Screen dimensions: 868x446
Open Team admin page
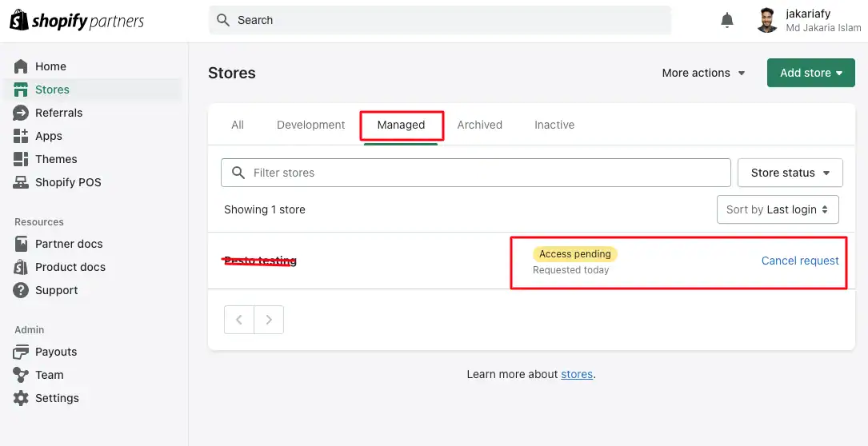click(x=50, y=375)
